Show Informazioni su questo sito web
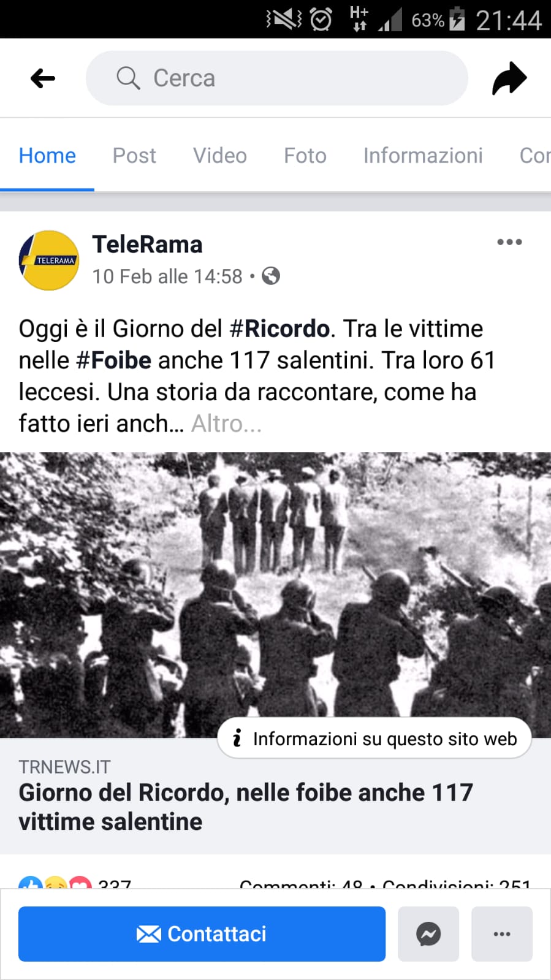 [374, 739]
